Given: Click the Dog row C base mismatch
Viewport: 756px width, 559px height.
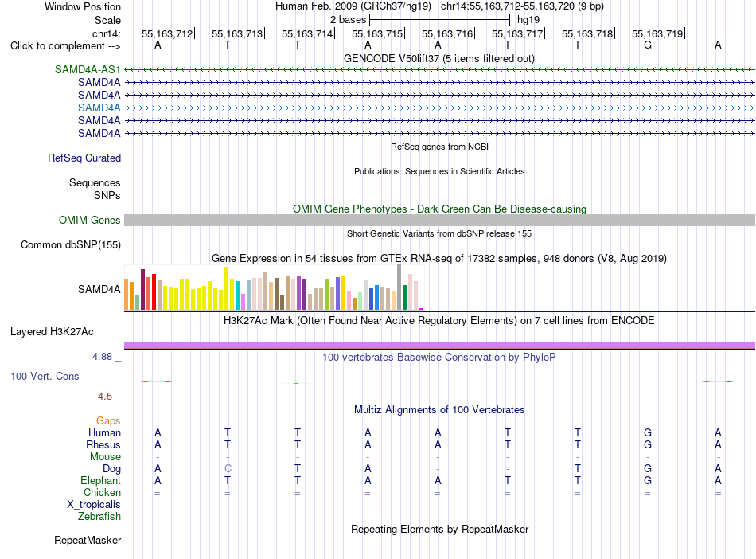Looking at the screenshot, I should pyautogui.click(x=228, y=468).
